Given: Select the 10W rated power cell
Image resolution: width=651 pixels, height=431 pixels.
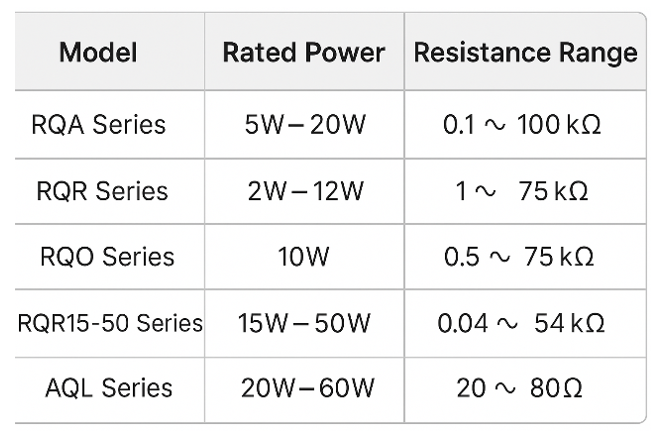Looking at the screenshot, I should click(x=304, y=256).
